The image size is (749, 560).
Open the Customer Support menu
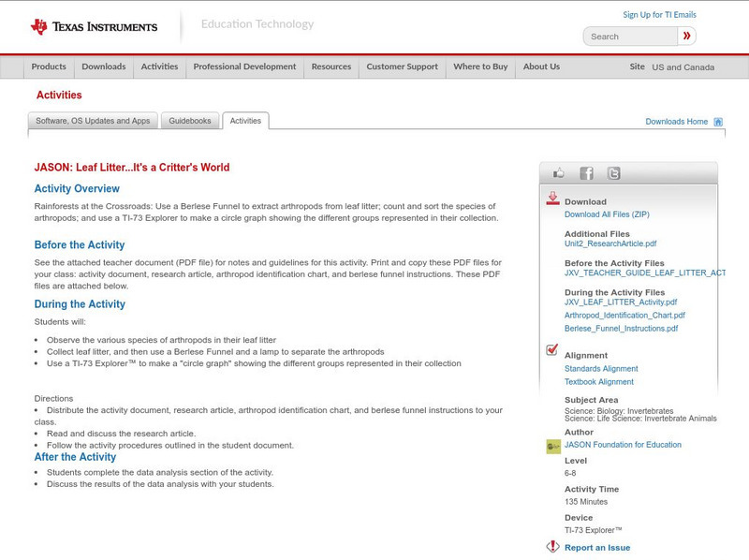point(403,66)
